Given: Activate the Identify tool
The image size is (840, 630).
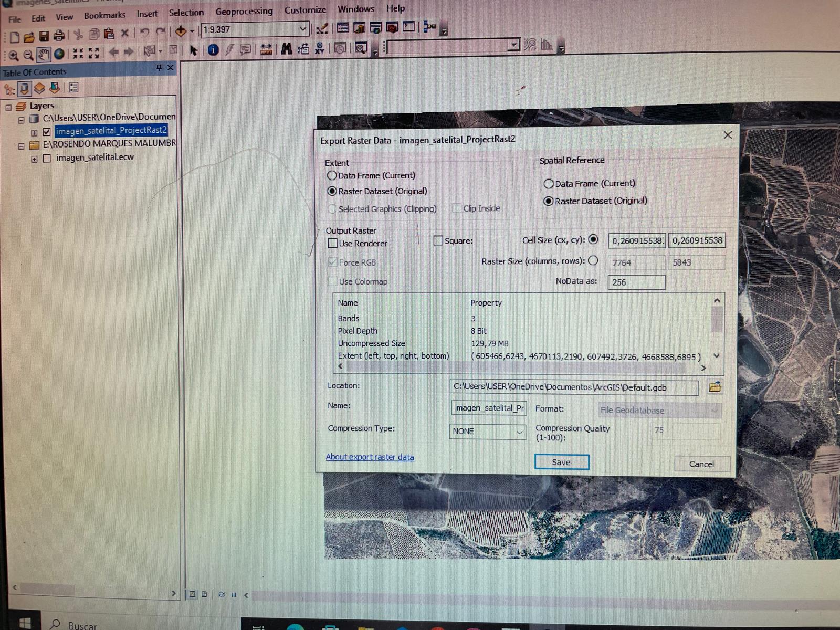Looking at the screenshot, I should 213,50.
